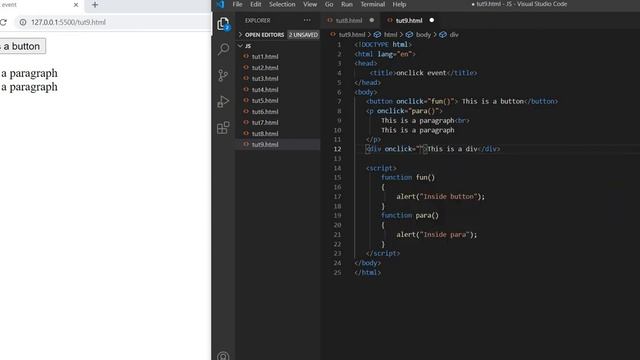This screenshot has width=640, height=360.
Task: Click html element in the breadcrumb
Action: point(390,35)
